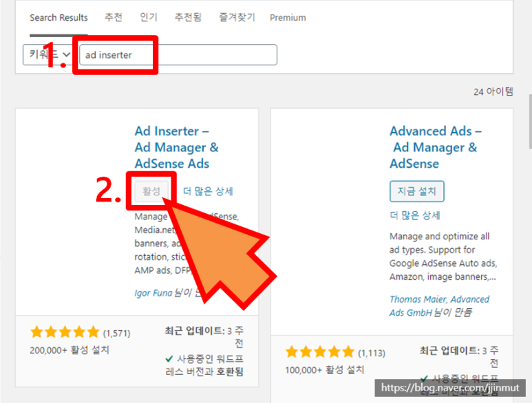Open the 즐겨찾기 tab

pyautogui.click(x=237, y=17)
